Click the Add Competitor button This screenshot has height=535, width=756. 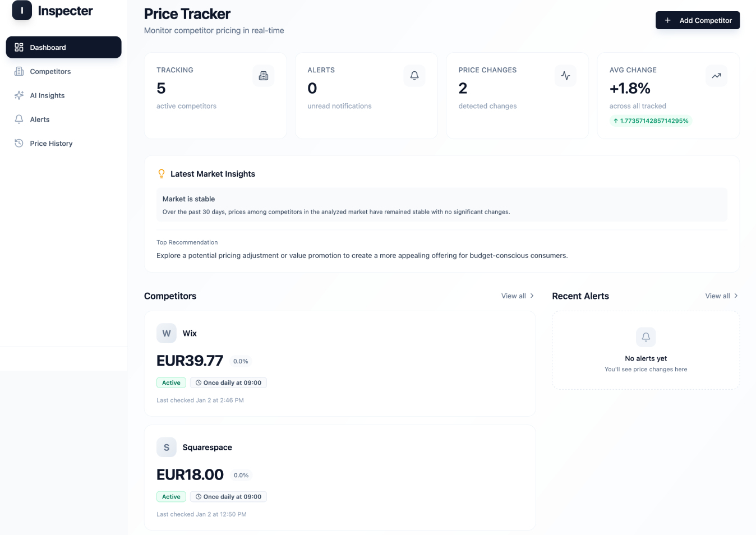click(698, 20)
